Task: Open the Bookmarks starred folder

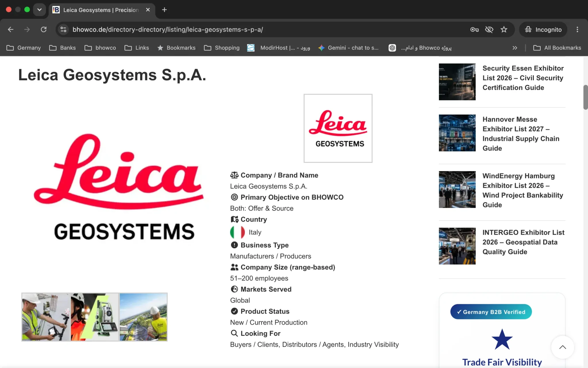Action: tap(176, 48)
